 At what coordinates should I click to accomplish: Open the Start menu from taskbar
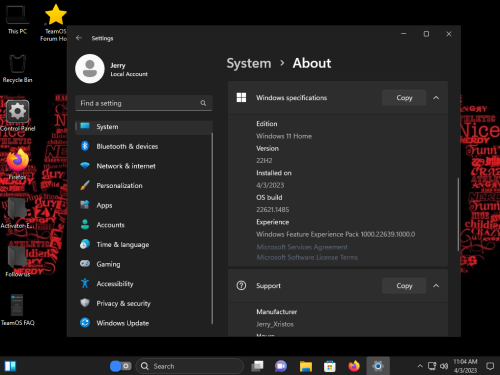[x=10, y=366]
